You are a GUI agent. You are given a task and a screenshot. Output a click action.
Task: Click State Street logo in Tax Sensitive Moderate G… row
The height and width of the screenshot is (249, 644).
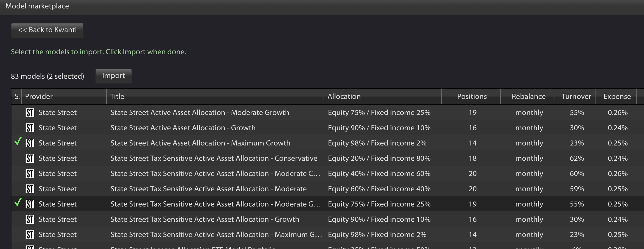pyautogui.click(x=30, y=204)
